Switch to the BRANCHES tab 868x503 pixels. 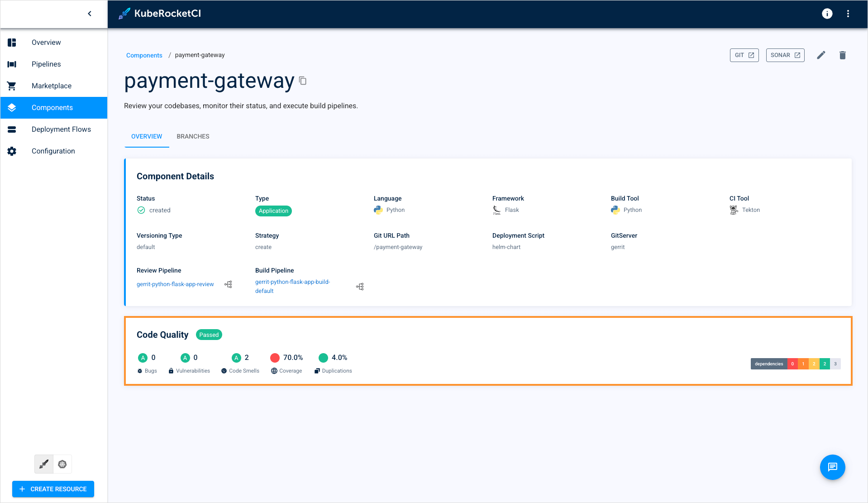[193, 136]
